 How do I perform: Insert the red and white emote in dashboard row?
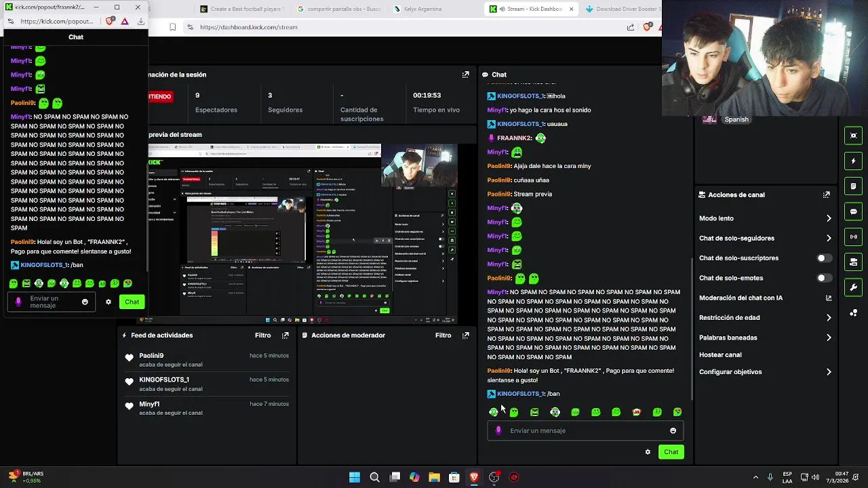(636, 412)
